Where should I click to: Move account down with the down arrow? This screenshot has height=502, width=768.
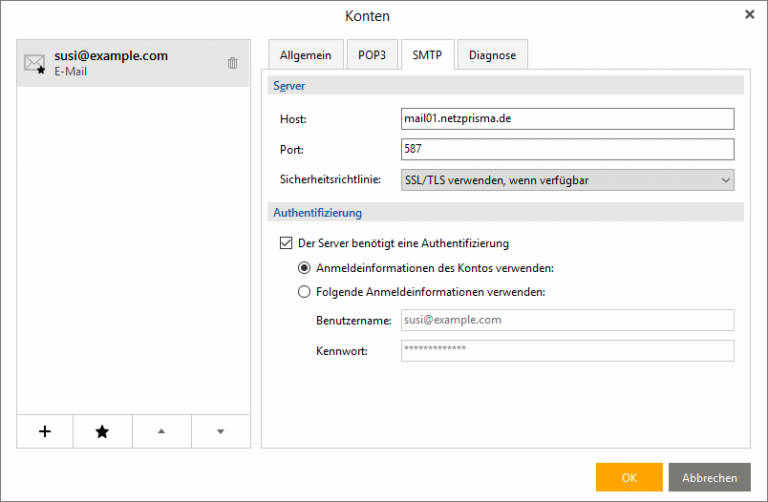pyautogui.click(x=220, y=431)
